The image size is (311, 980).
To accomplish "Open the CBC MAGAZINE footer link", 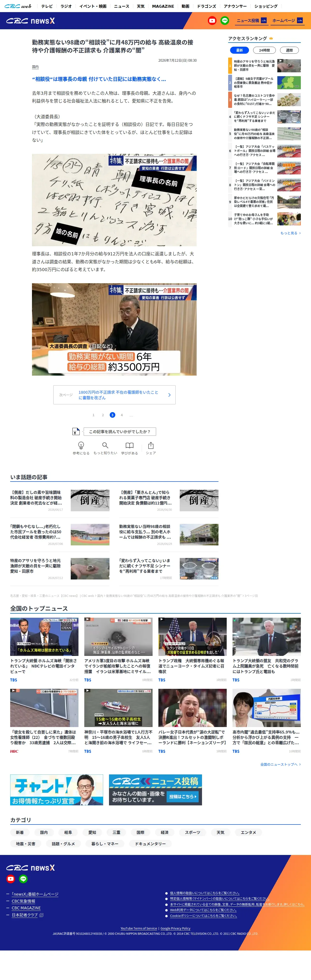I will (26, 908).
